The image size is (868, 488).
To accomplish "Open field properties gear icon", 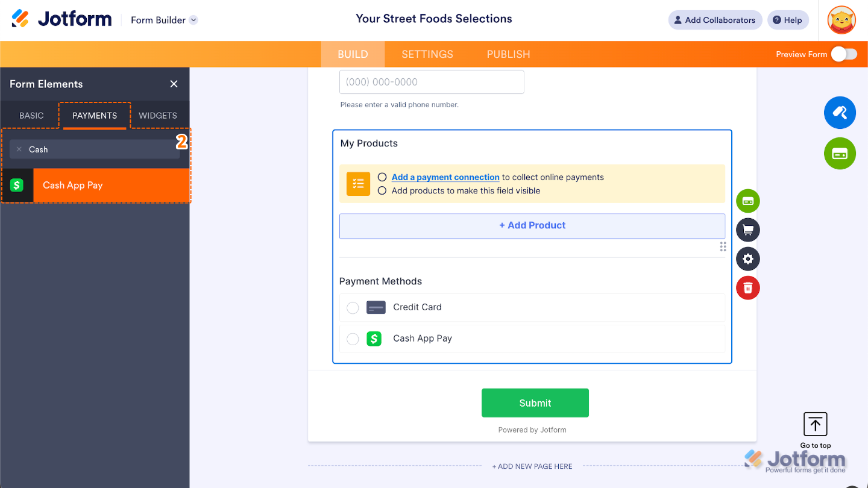I will click(x=748, y=259).
